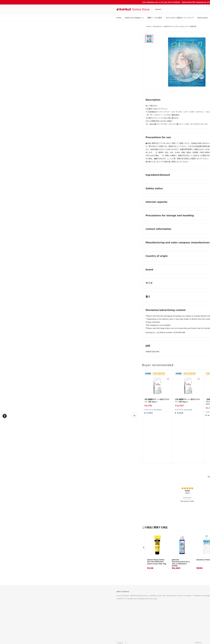This screenshot has width=210, height=644.
Task: Open the Store search menu item
Action: click(x=203, y=18)
